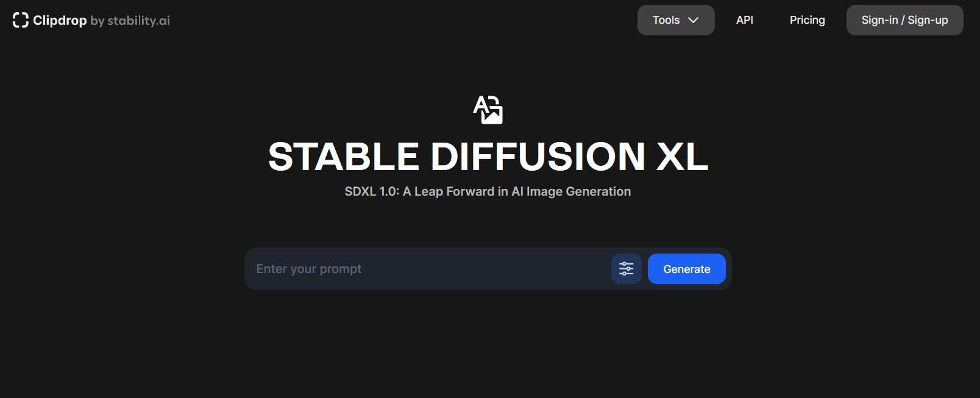
Task: Expand the Tools dropdown menu
Action: point(676,20)
